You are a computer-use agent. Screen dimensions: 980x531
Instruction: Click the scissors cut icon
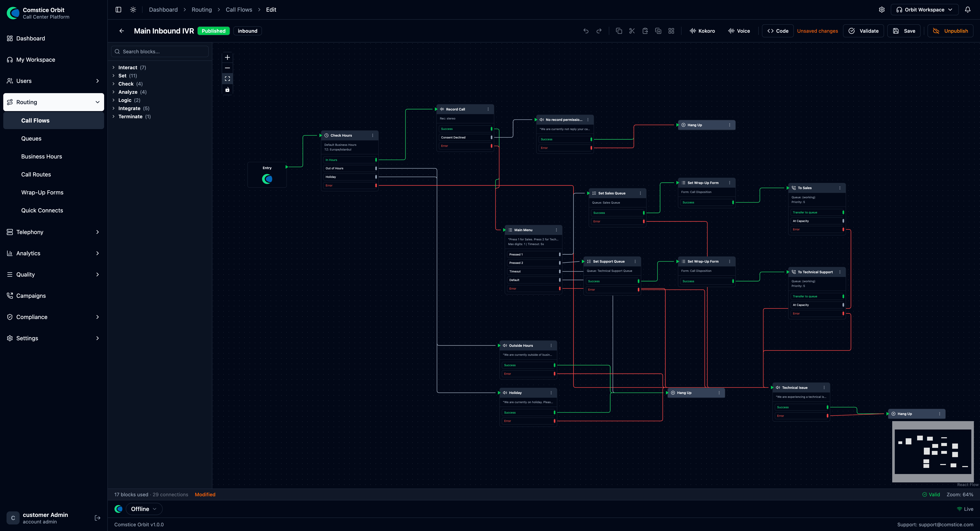pyautogui.click(x=632, y=31)
